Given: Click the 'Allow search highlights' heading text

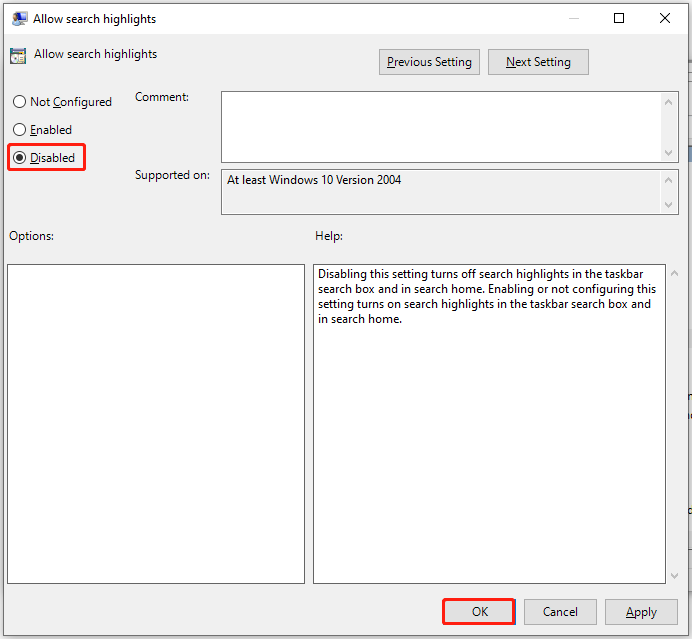Looking at the screenshot, I should (x=95, y=54).
